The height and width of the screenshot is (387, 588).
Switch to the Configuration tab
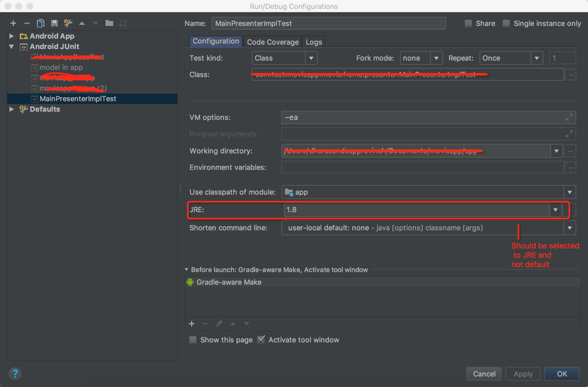click(216, 41)
